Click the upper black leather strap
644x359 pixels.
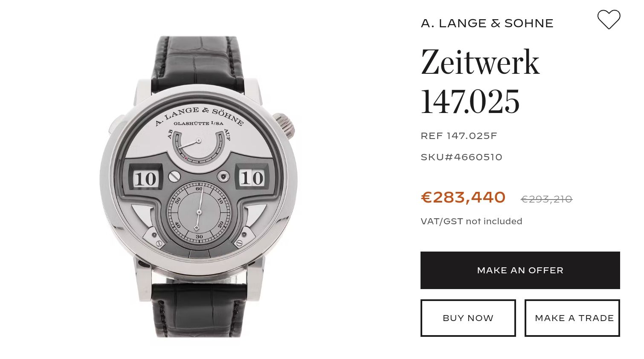[x=199, y=64]
